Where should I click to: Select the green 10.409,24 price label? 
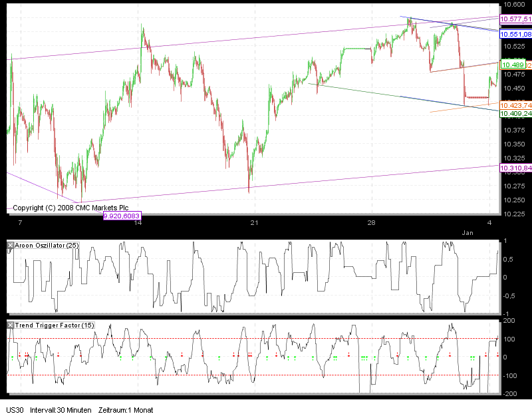(x=514, y=114)
